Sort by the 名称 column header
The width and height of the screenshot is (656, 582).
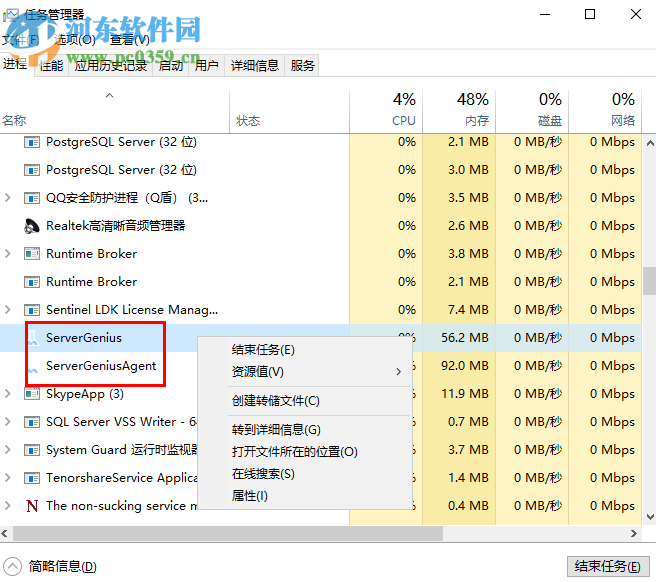coord(115,111)
